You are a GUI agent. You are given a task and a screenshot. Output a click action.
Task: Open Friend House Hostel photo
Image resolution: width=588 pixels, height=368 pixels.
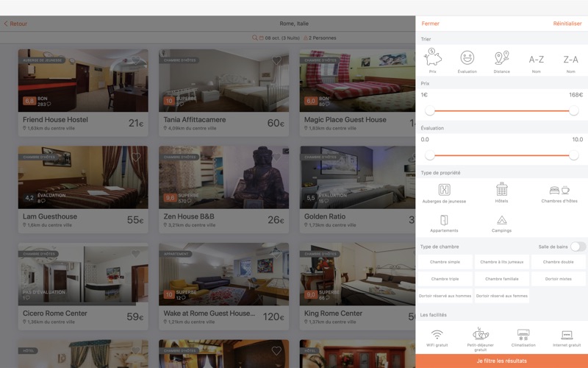[x=83, y=80]
